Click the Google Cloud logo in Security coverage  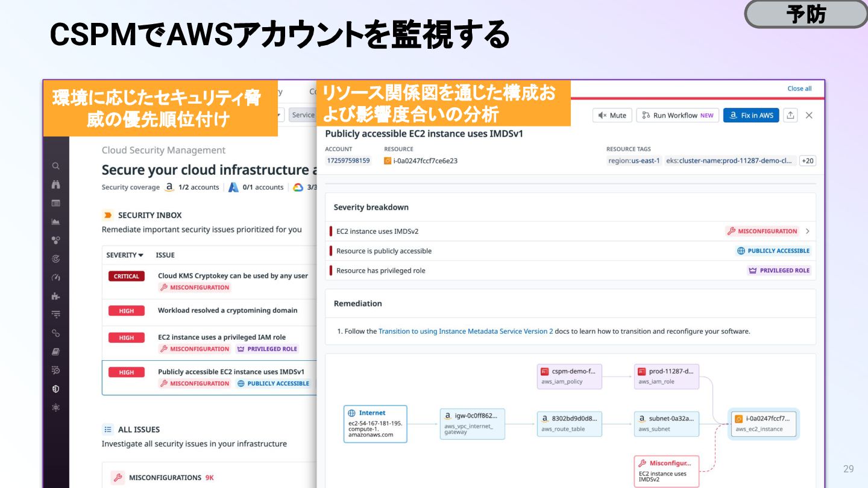click(x=298, y=187)
